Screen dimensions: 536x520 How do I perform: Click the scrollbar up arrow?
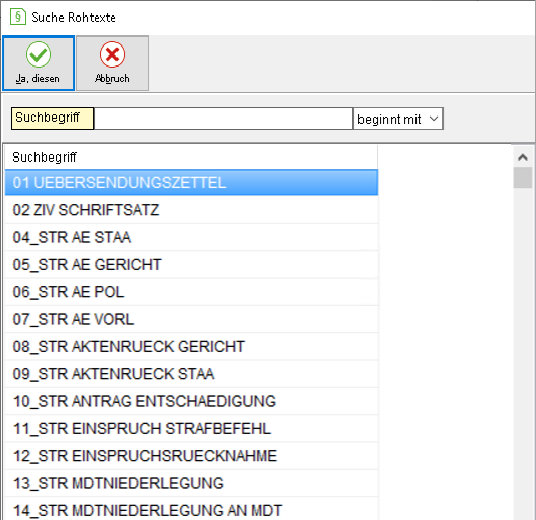522,157
